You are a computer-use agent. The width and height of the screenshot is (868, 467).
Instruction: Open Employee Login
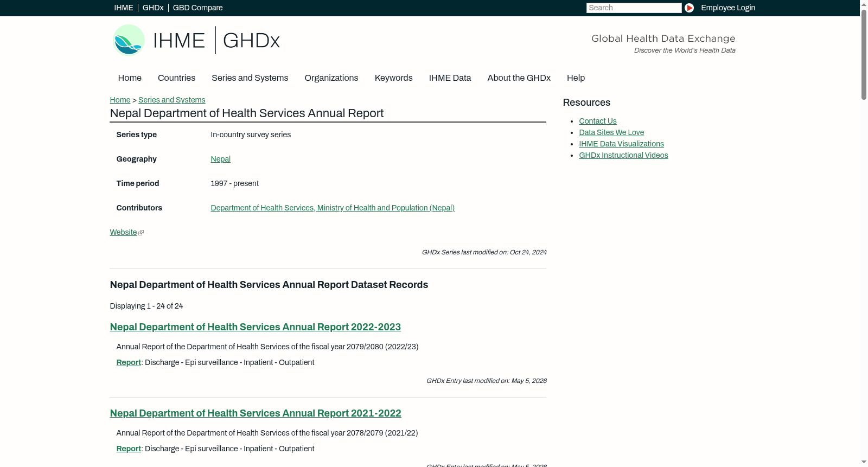click(x=728, y=8)
